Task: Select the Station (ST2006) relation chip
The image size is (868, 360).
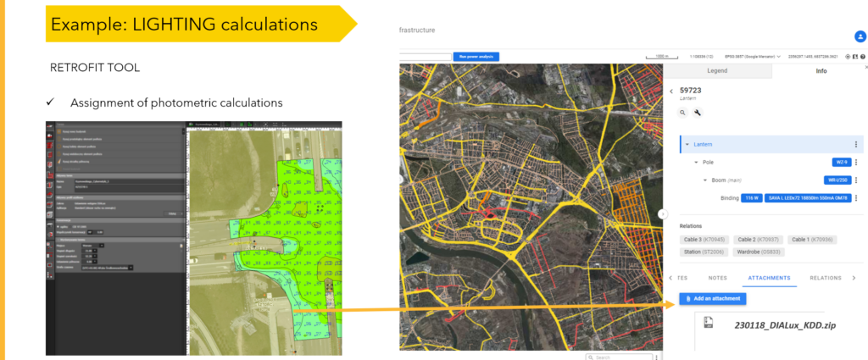Action: tap(703, 252)
